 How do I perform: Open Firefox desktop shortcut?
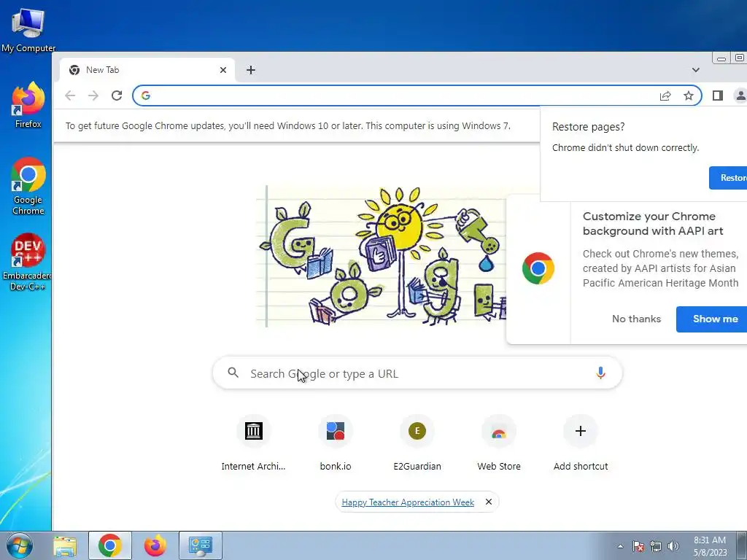(x=28, y=105)
